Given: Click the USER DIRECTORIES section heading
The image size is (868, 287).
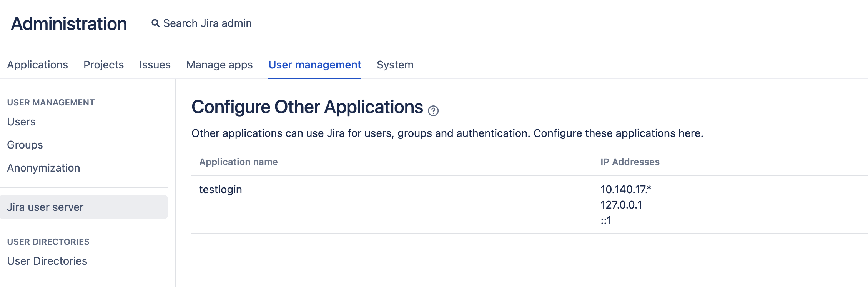Looking at the screenshot, I should click(48, 242).
